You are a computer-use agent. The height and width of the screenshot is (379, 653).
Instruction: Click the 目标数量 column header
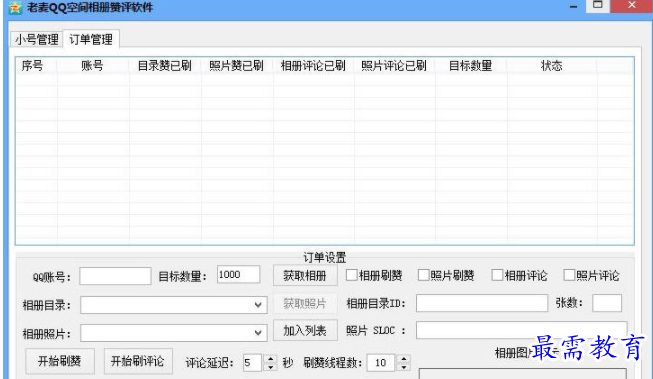coord(471,66)
